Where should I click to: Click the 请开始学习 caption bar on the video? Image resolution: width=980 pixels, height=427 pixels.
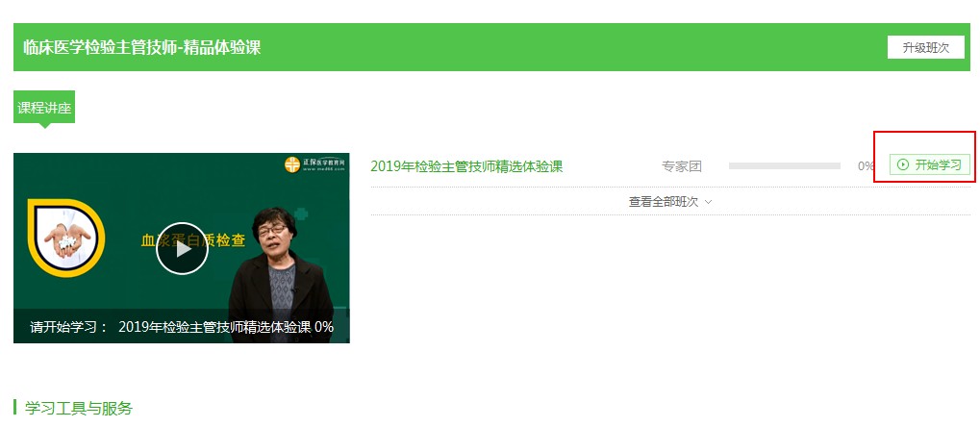pos(182,326)
